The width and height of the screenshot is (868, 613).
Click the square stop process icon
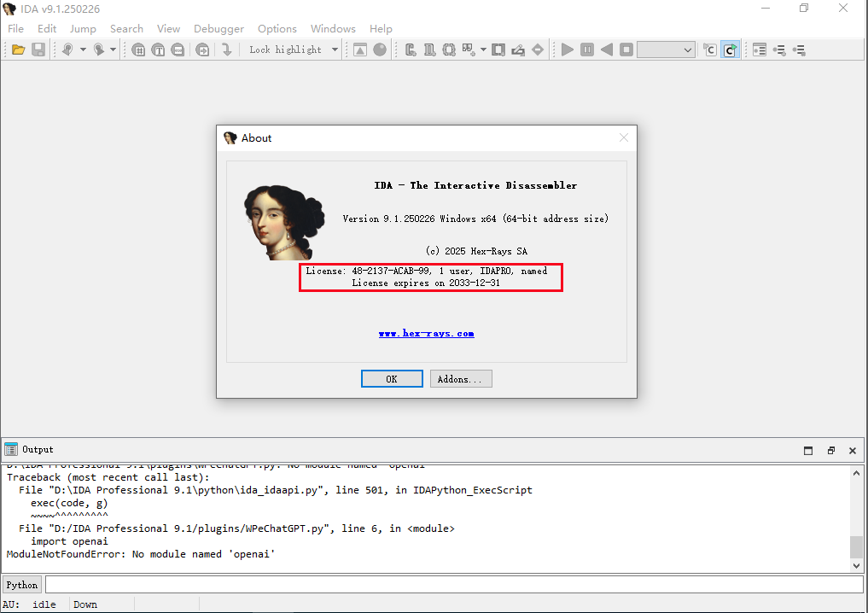(626, 50)
